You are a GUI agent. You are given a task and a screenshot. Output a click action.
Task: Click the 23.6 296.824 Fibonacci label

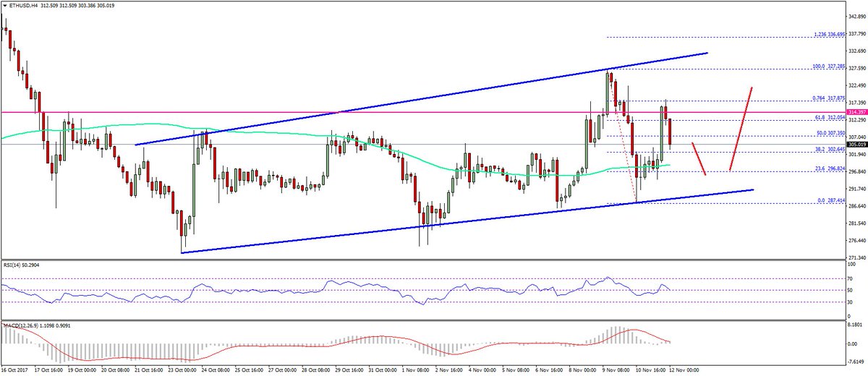pyautogui.click(x=832, y=168)
